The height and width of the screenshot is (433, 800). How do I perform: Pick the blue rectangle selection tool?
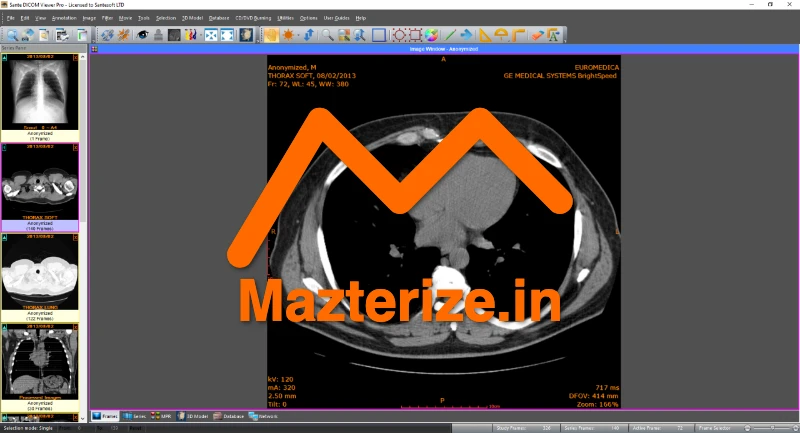tap(379, 35)
